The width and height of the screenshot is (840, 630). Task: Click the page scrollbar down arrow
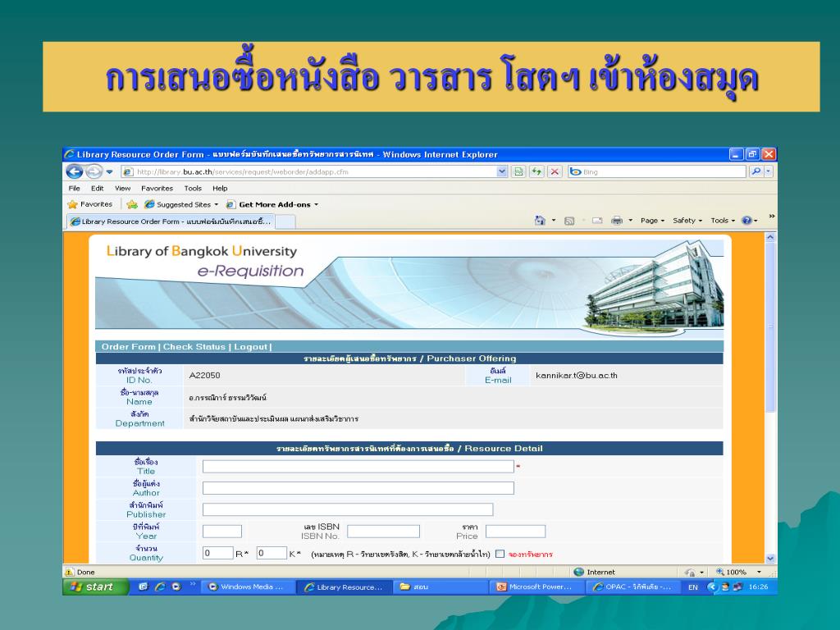click(770, 558)
